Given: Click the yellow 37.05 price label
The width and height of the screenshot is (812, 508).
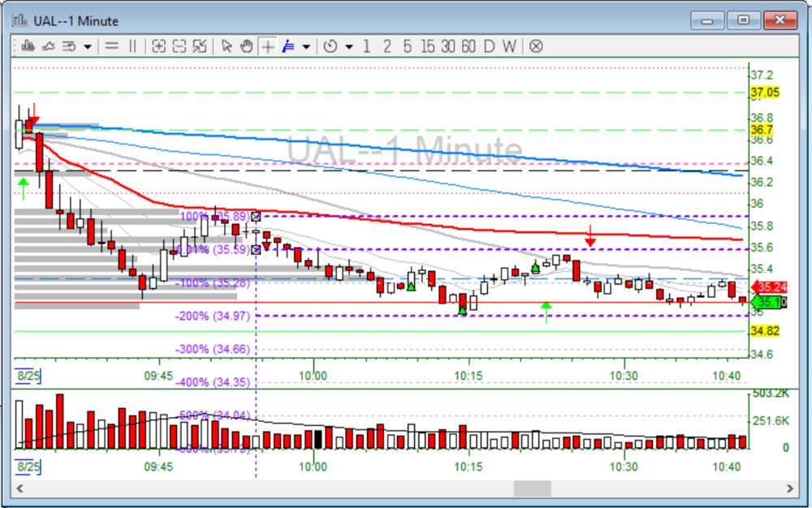Looking at the screenshot, I should (765, 93).
